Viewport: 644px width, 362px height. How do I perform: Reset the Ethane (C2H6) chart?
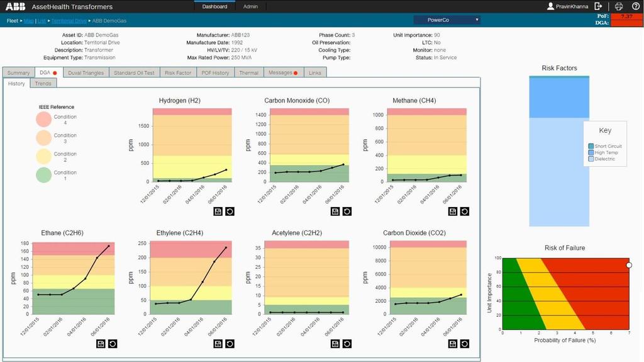click(113, 344)
